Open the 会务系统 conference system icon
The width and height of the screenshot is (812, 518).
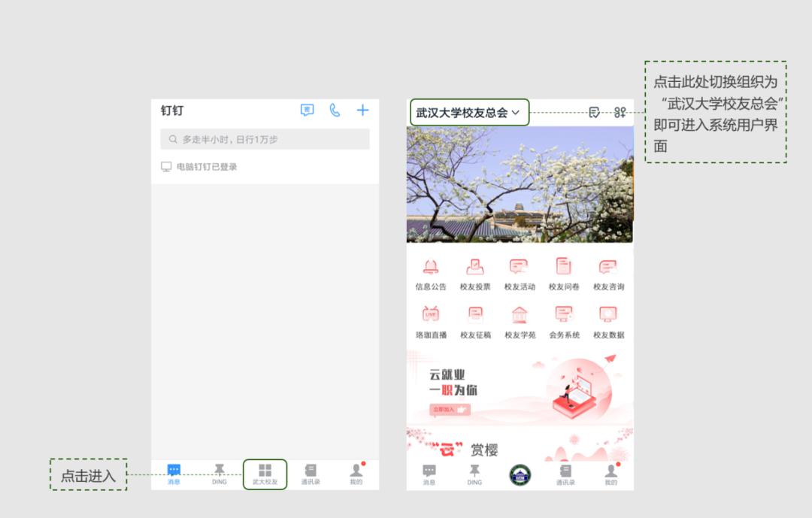point(564,323)
